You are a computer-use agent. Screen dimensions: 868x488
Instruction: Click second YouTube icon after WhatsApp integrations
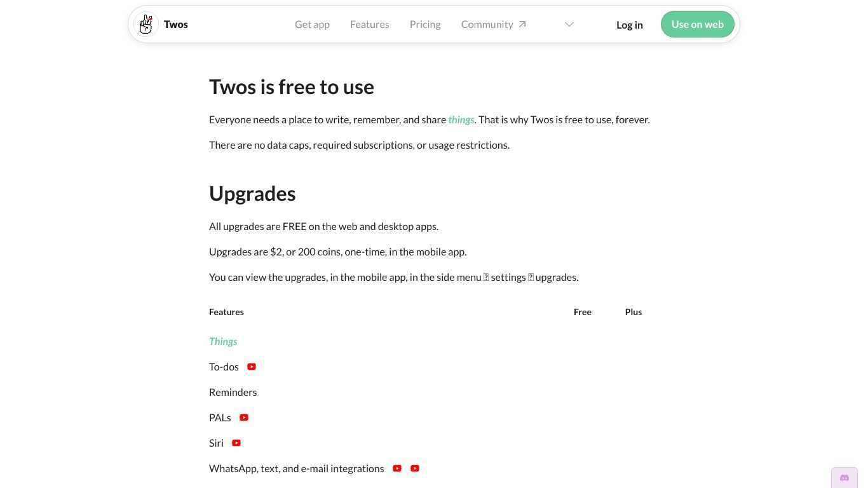(x=415, y=468)
